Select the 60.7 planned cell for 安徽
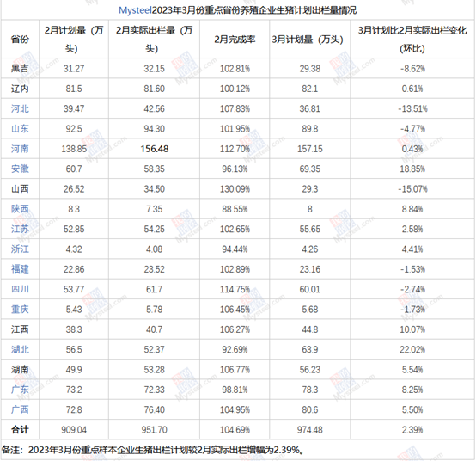This screenshot has height=461, width=476. click(74, 169)
